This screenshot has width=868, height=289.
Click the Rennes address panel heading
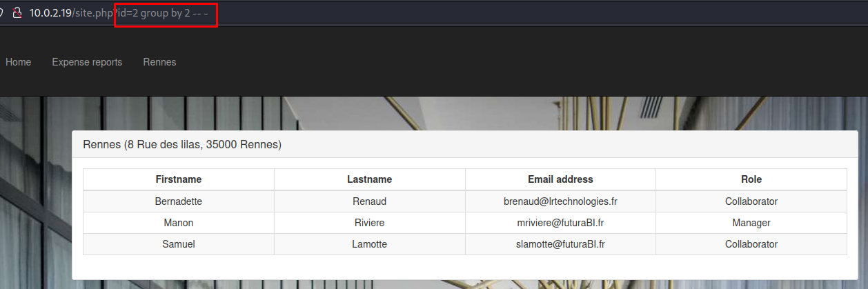click(x=182, y=145)
